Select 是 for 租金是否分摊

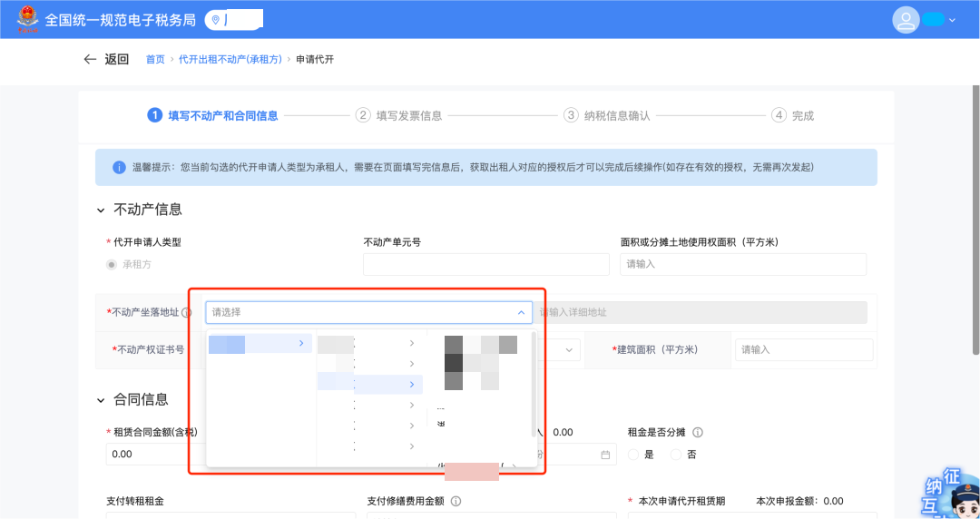pyautogui.click(x=633, y=455)
